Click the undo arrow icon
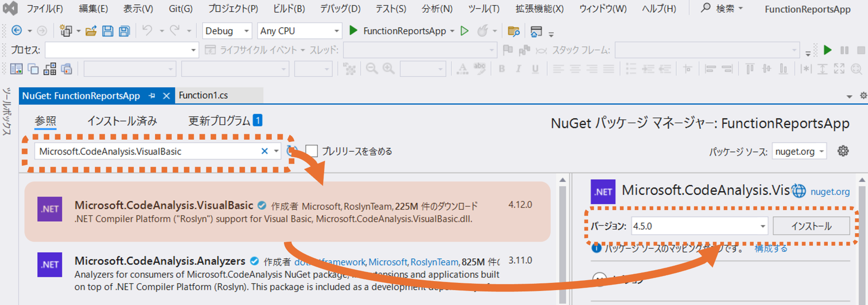 point(147,30)
